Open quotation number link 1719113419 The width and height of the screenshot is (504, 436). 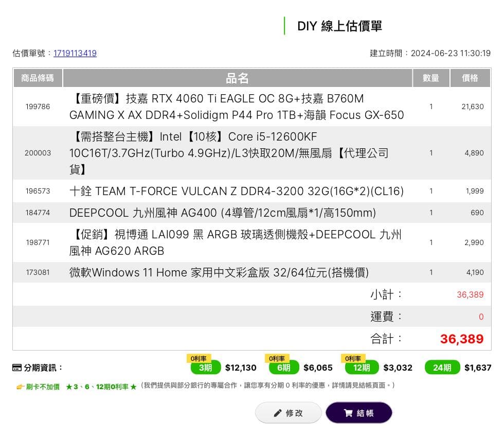pyautogui.click(x=75, y=53)
